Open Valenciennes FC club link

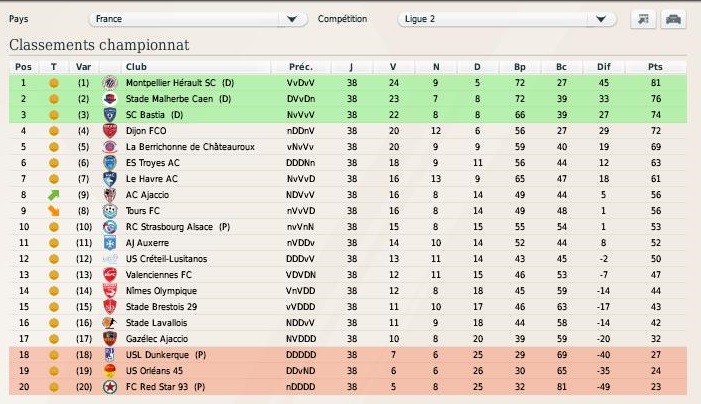pos(159,275)
